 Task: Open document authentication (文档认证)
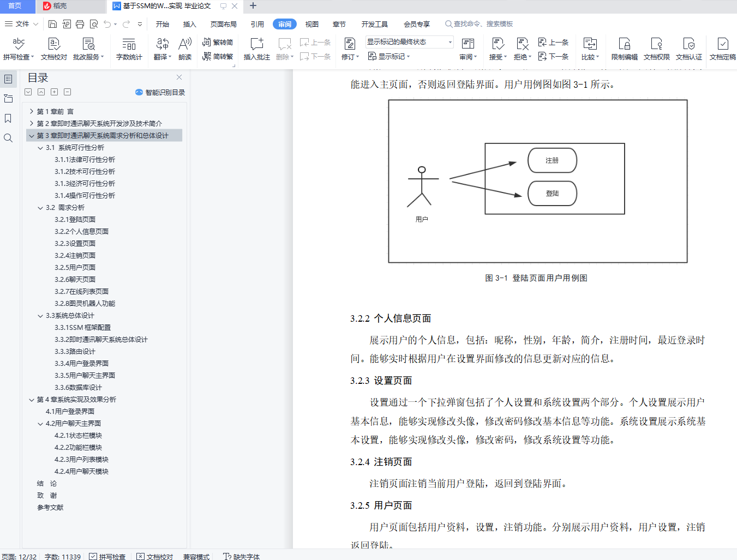point(688,49)
